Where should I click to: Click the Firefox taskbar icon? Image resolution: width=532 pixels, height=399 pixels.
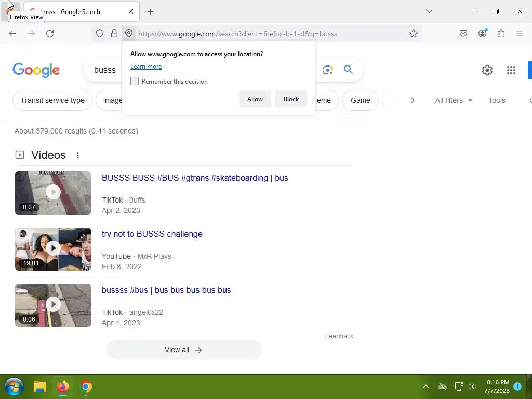[x=63, y=387]
